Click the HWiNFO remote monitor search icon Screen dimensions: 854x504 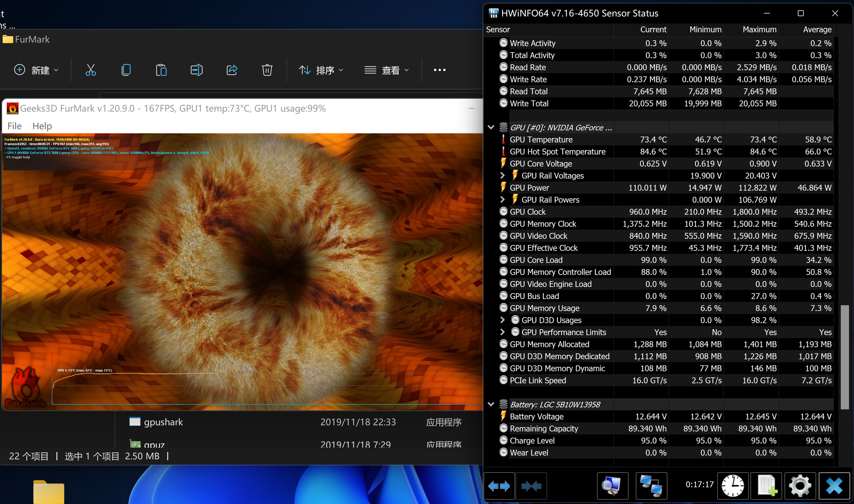click(612, 486)
